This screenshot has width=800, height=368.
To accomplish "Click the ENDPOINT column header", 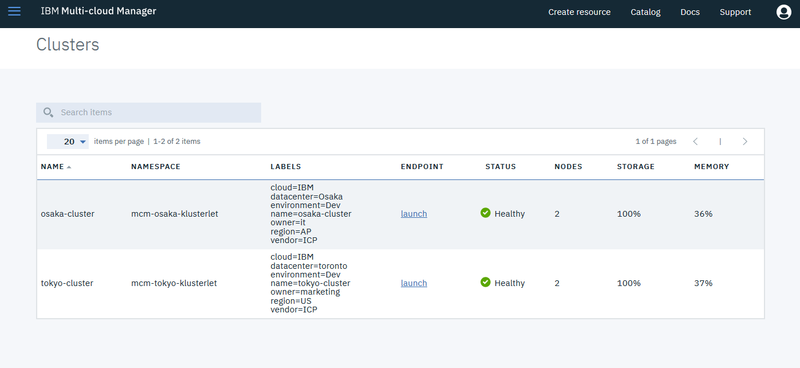I will coord(422,166).
